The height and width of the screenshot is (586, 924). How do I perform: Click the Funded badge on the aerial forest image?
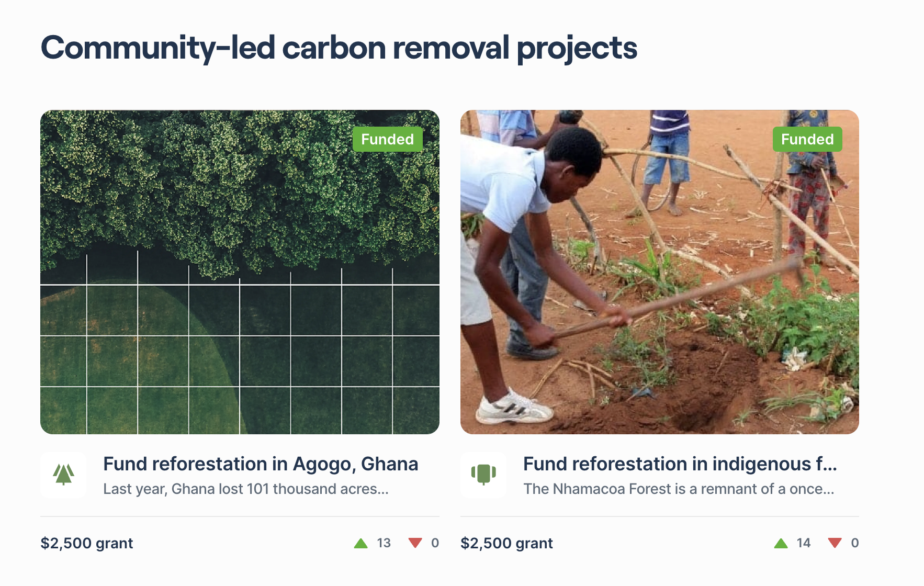(387, 139)
